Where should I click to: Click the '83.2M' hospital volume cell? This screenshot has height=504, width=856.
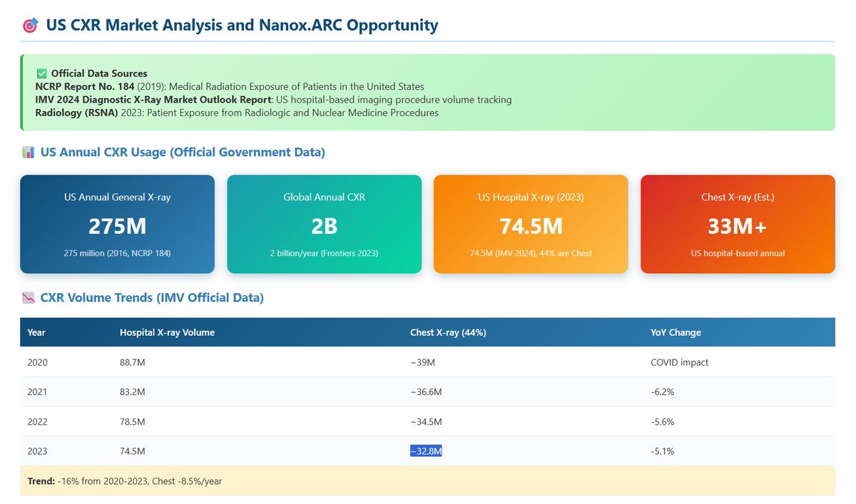(x=133, y=392)
